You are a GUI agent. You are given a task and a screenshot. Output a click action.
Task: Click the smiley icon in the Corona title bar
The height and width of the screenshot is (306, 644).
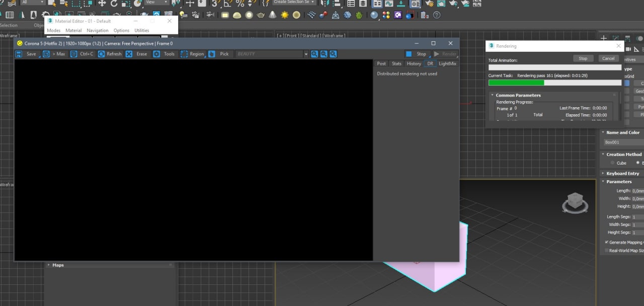20,43
